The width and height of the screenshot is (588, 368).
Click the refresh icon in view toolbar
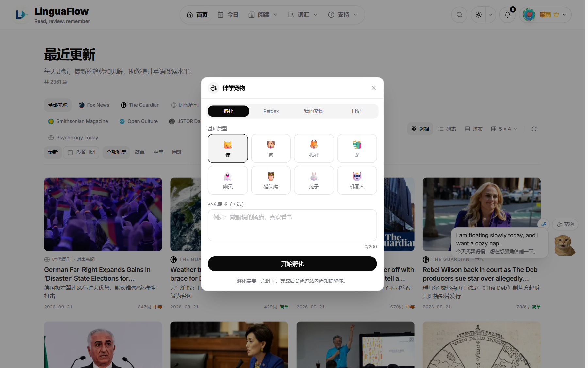click(534, 129)
